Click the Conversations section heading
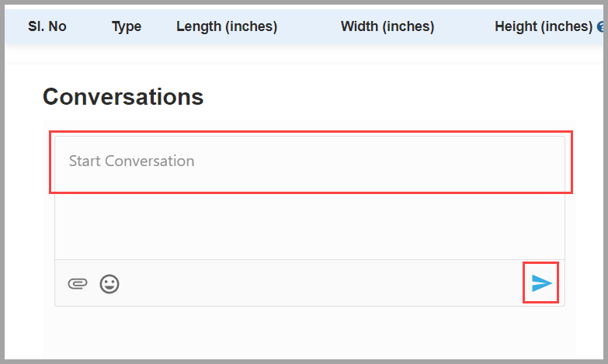Image resolution: width=608 pixels, height=364 pixels. point(123,96)
